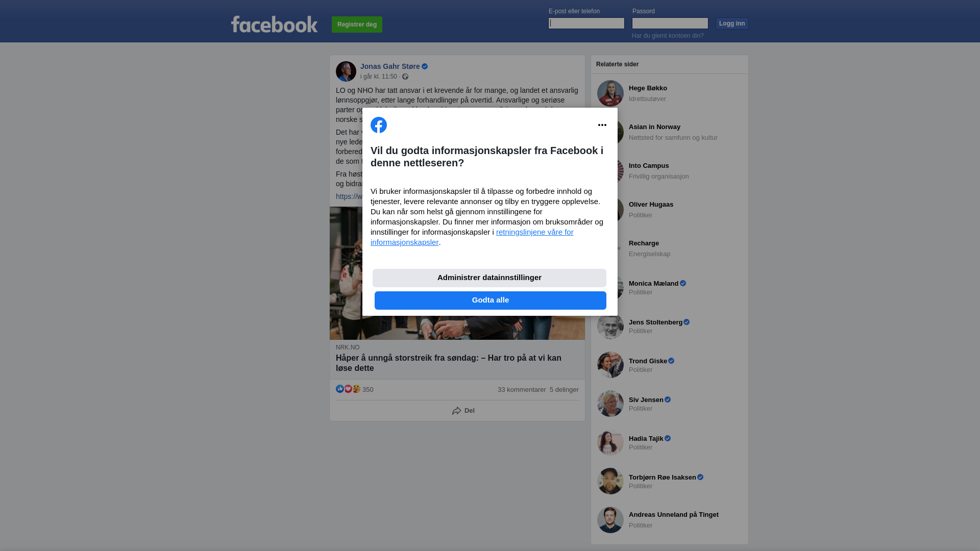Focus the E-post eller telefon field
This screenshot has height=551, width=980.
(x=586, y=23)
